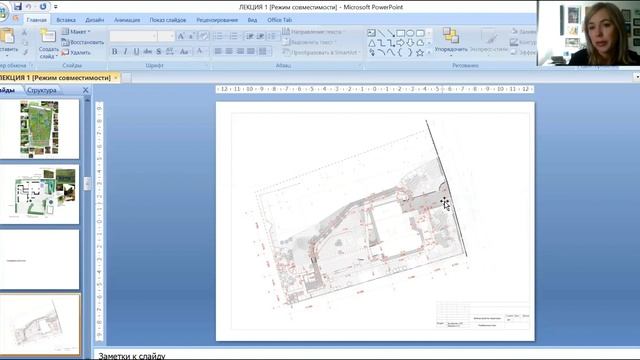Click the Удалить delete slide button

click(76, 52)
